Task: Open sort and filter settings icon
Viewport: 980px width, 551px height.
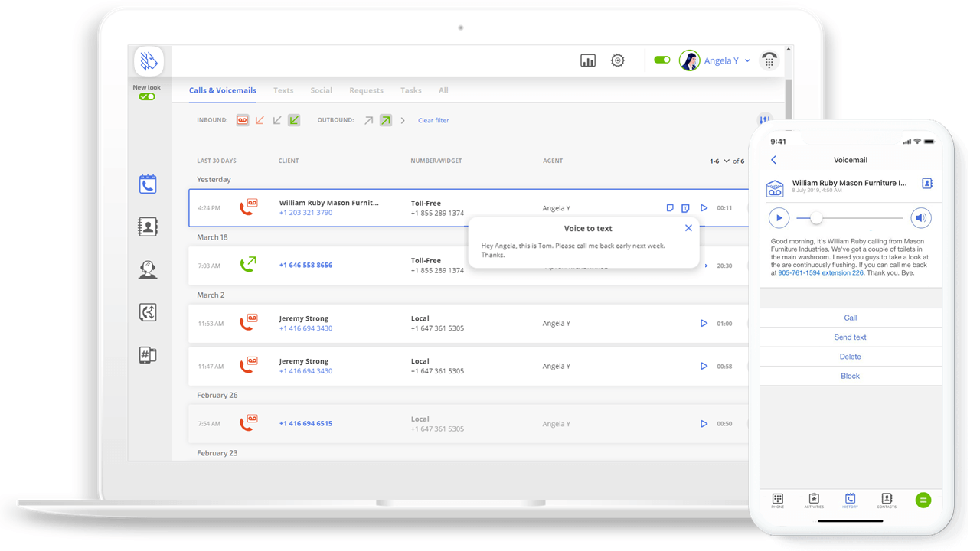Action: [764, 120]
